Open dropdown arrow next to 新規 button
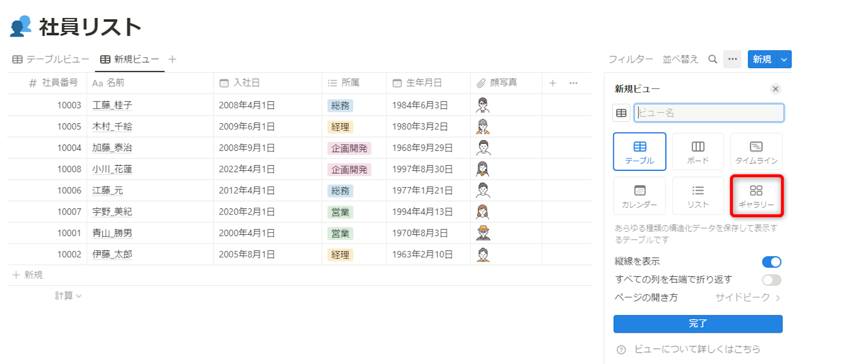Screen dimensions: 868x364 coord(784,59)
